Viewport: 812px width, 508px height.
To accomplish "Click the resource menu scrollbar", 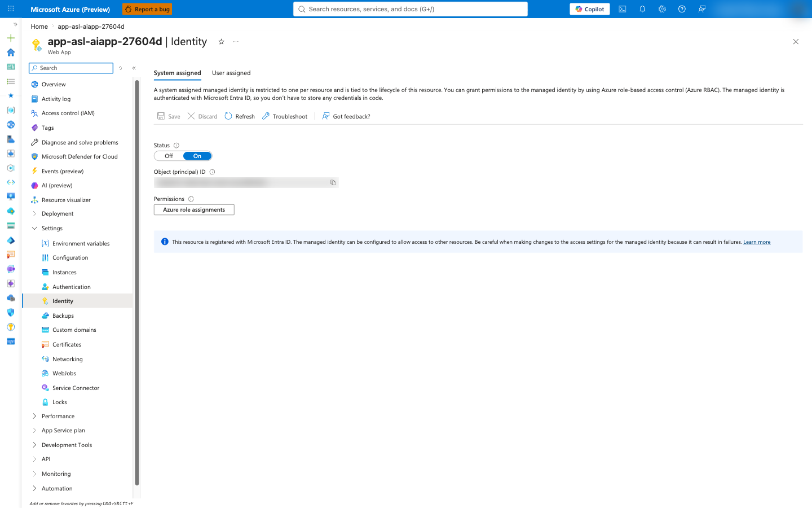I will [137, 282].
